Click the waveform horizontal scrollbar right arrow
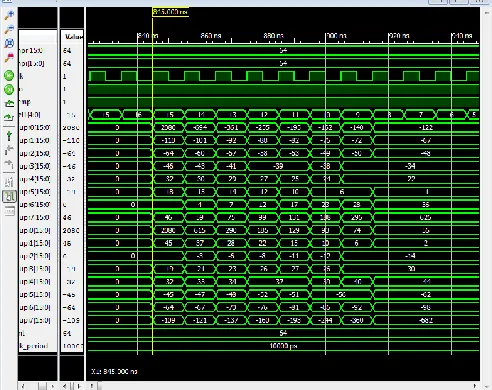 point(475,386)
